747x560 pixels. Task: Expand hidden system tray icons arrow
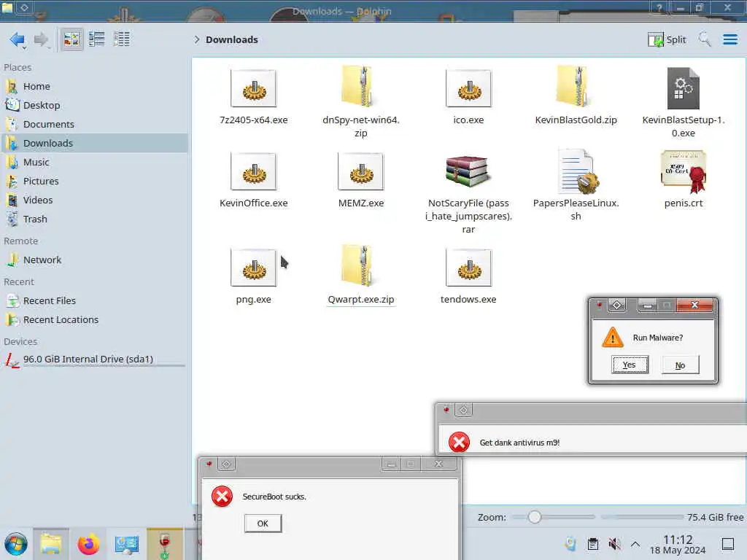click(x=635, y=544)
